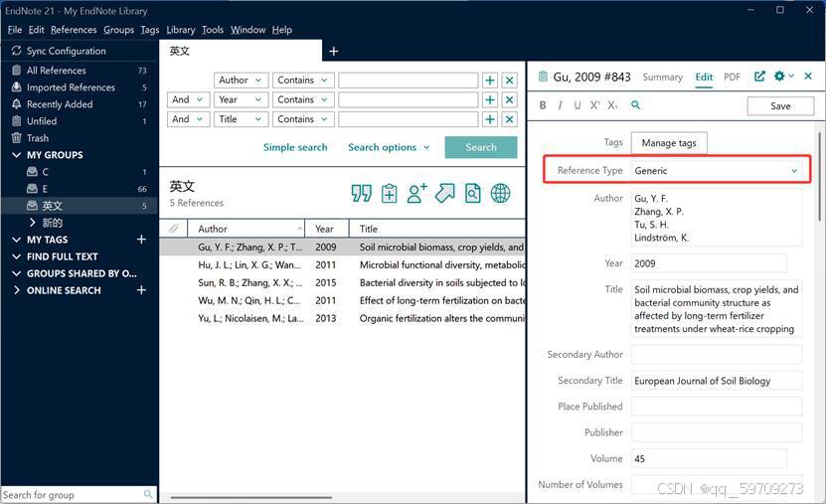Switch to the Summary tab
Image resolution: width=826 pixels, height=504 pixels.
662,77
